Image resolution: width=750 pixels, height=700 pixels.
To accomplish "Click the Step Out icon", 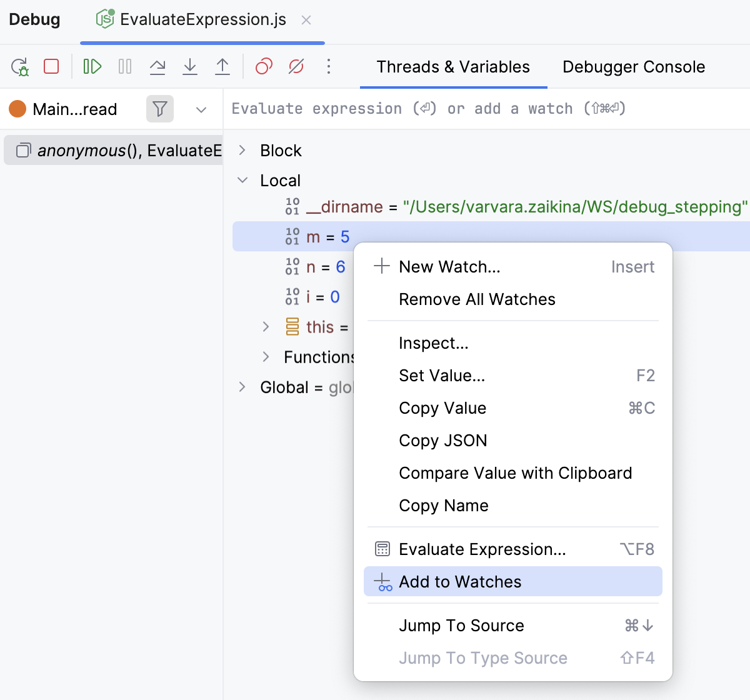I will coord(222,66).
